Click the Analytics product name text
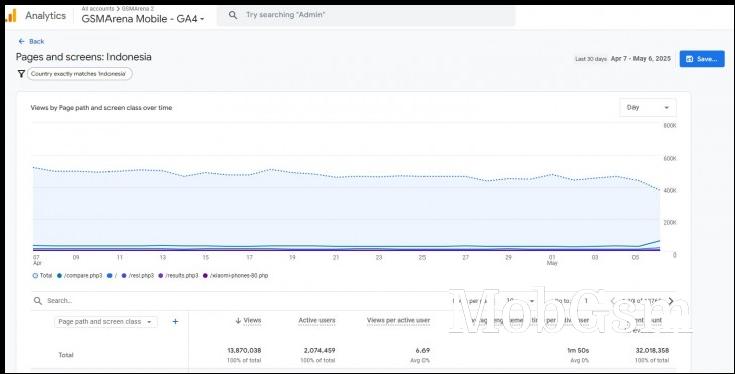Viewport: 735px width, 374px height. pos(45,15)
